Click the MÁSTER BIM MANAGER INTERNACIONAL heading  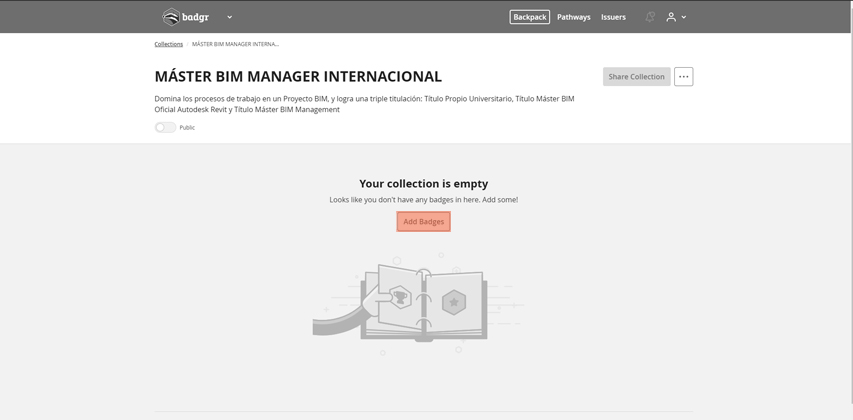pyautogui.click(x=298, y=77)
